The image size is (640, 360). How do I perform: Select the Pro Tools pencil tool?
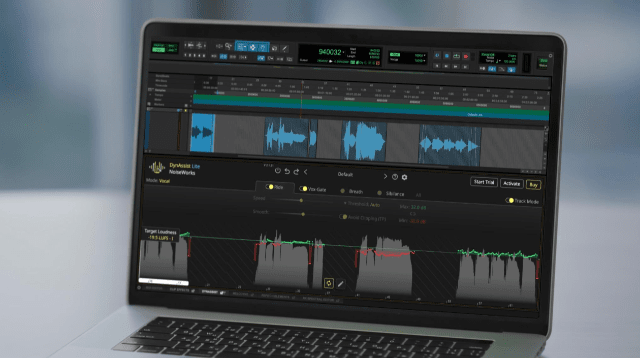click(x=285, y=49)
